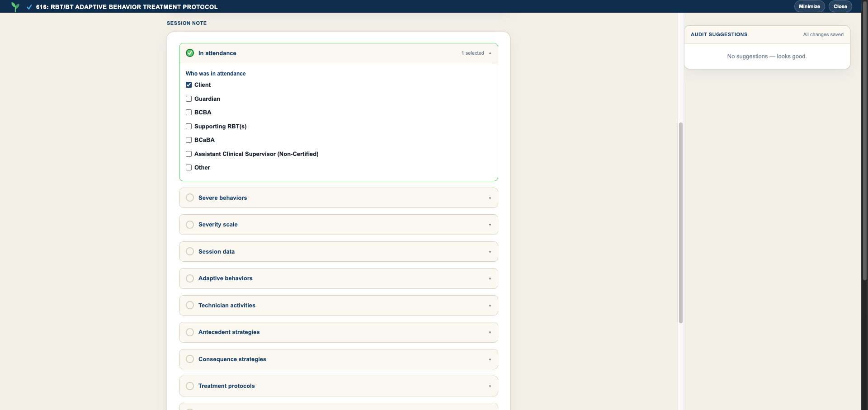Expand the Antecedent strategies section arrow
The width and height of the screenshot is (868, 410).
point(490,332)
